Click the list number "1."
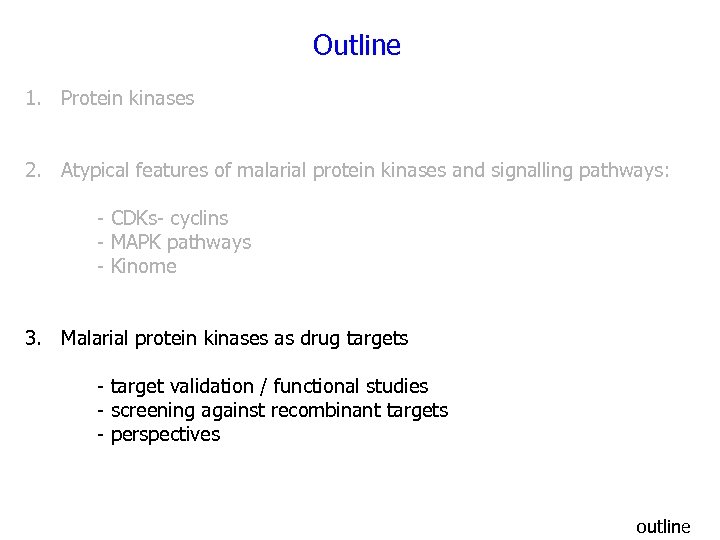The width and height of the screenshot is (720, 540). tap(35, 99)
